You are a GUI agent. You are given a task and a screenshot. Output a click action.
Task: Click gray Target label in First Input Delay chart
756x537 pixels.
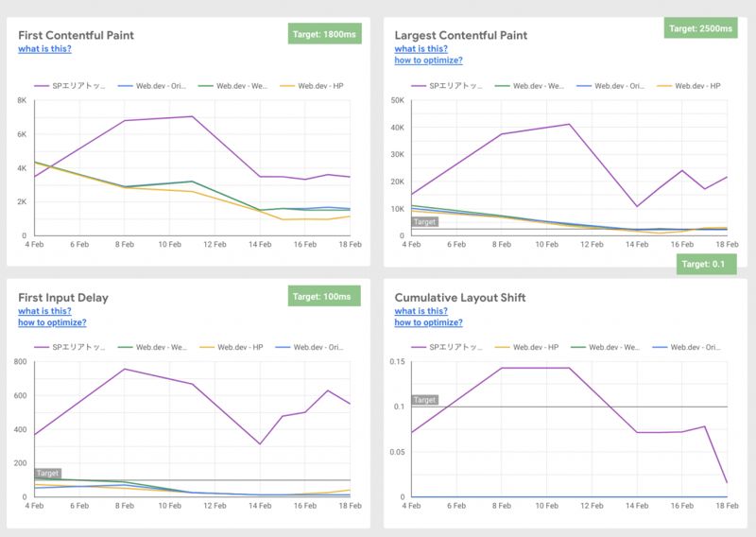point(48,473)
